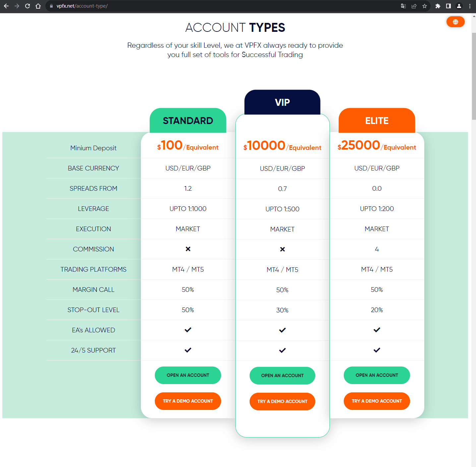Click the 'COMMISSION' row label
This screenshot has width=476, height=467.
pyautogui.click(x=93, y=249)
